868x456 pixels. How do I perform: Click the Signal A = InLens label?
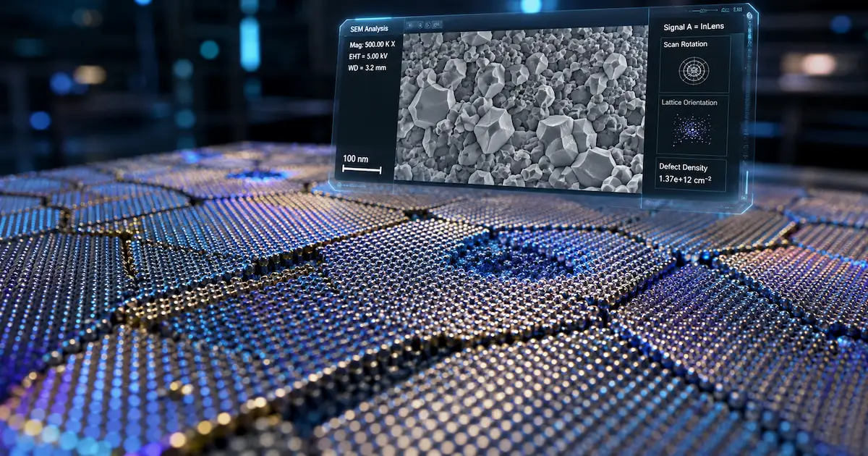pyautogui.click(x=694, y=27)
